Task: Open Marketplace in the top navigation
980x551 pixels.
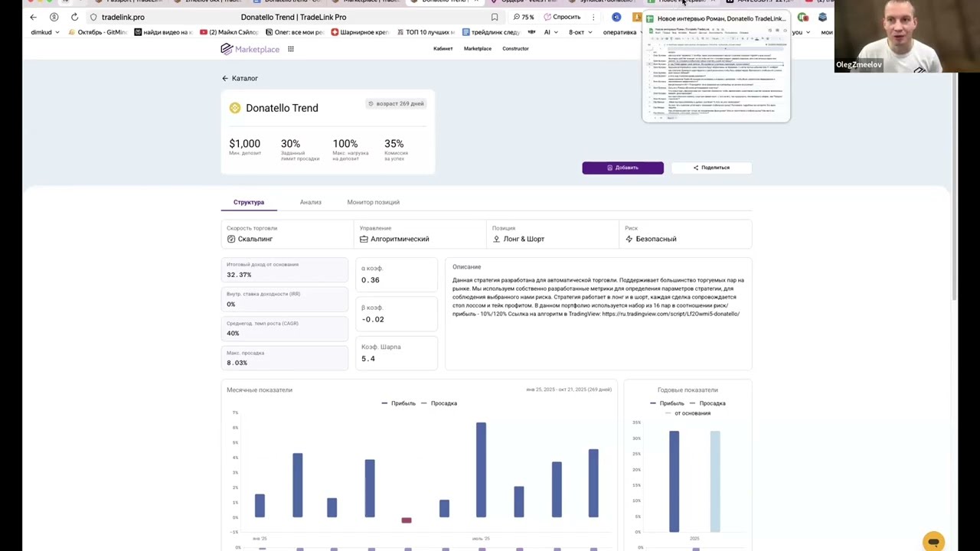Action: pos(478,49)
